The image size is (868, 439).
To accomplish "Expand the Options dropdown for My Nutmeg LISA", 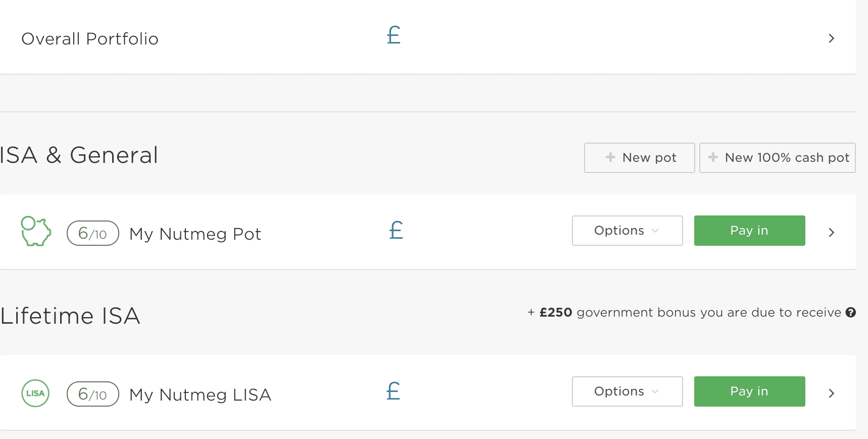I will tap(627, 391).
